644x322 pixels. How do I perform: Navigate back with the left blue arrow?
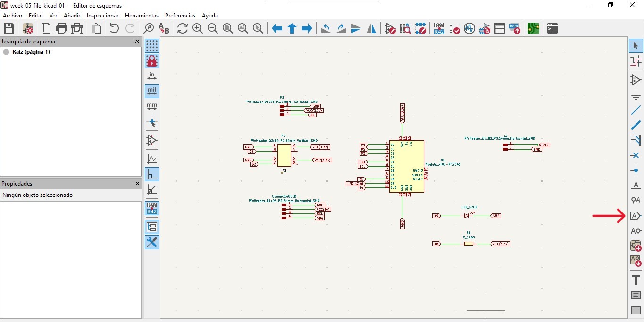pyautogui.click(x=277, y=28)
